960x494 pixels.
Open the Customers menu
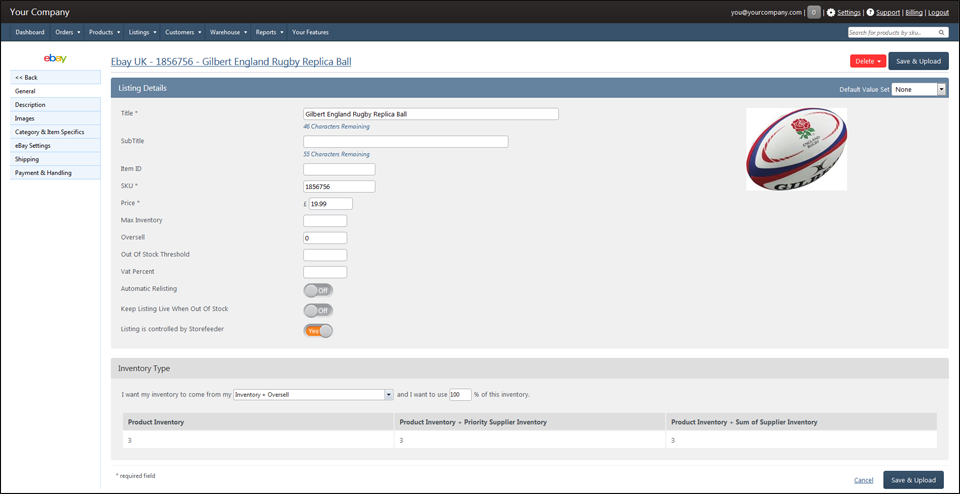[x=183, y=32]
